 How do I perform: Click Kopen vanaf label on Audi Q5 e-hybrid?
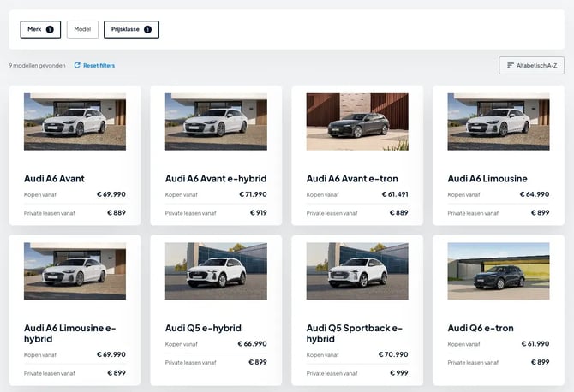point(182,344)
